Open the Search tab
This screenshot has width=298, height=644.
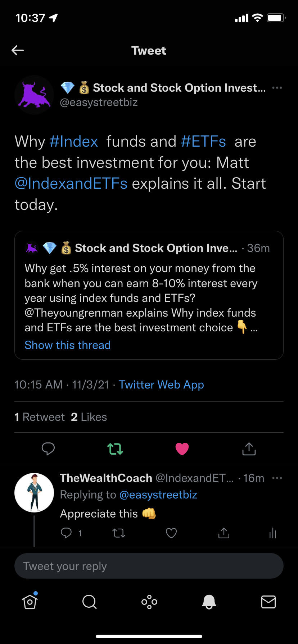click(89, 602)
